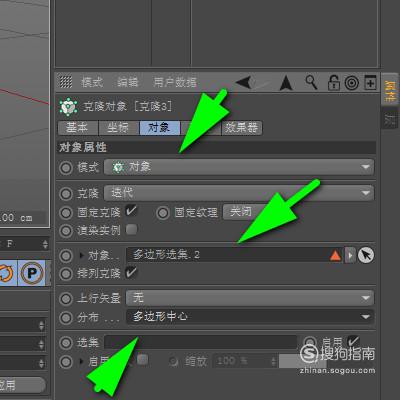Click the 选集 selection input field

[x=201, y=342]
